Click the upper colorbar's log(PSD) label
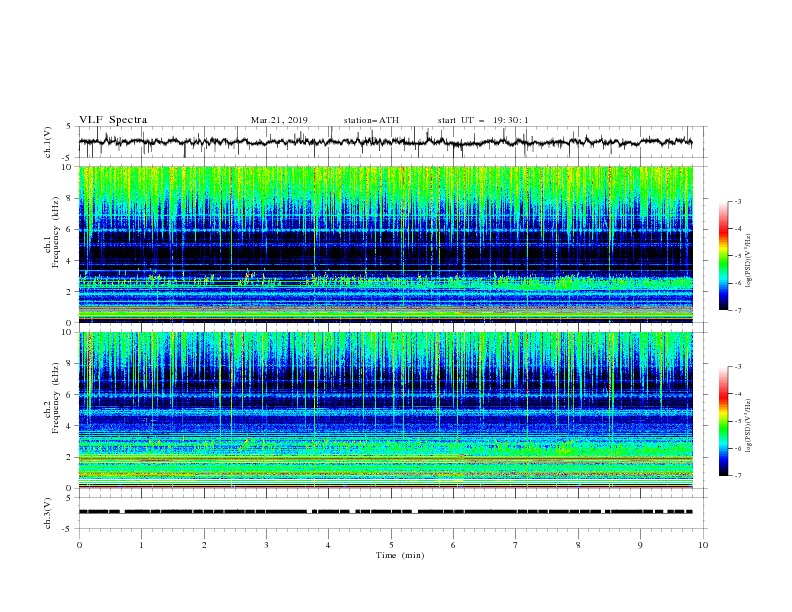 pos(749,261)
